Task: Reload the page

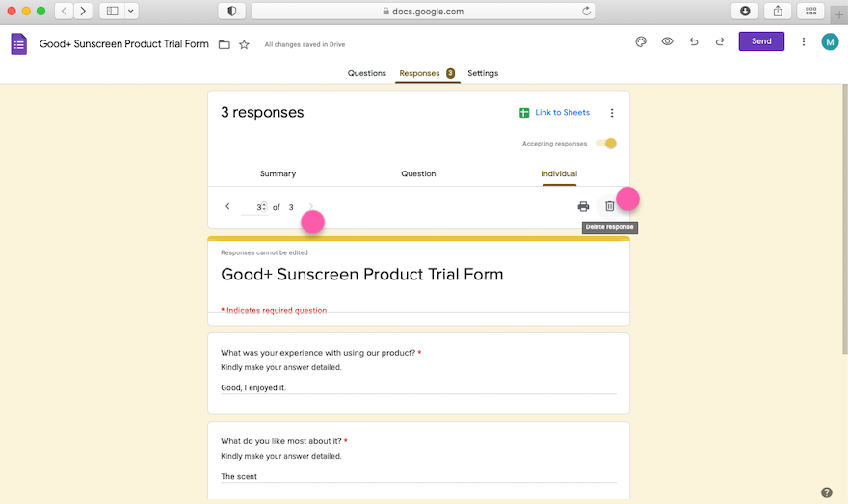Action: 586,11
